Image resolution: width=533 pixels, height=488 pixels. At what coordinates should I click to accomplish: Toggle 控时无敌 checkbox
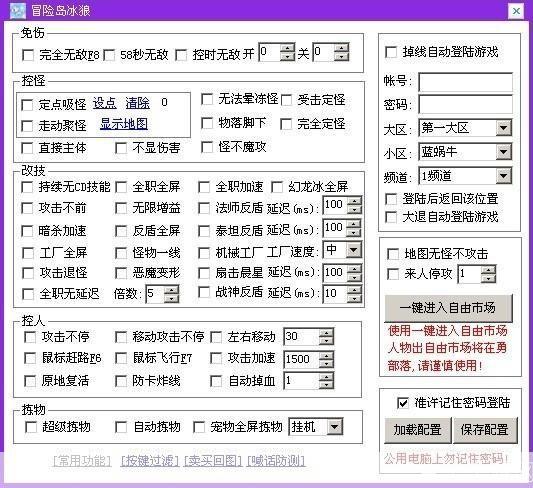tap(181, 55)
